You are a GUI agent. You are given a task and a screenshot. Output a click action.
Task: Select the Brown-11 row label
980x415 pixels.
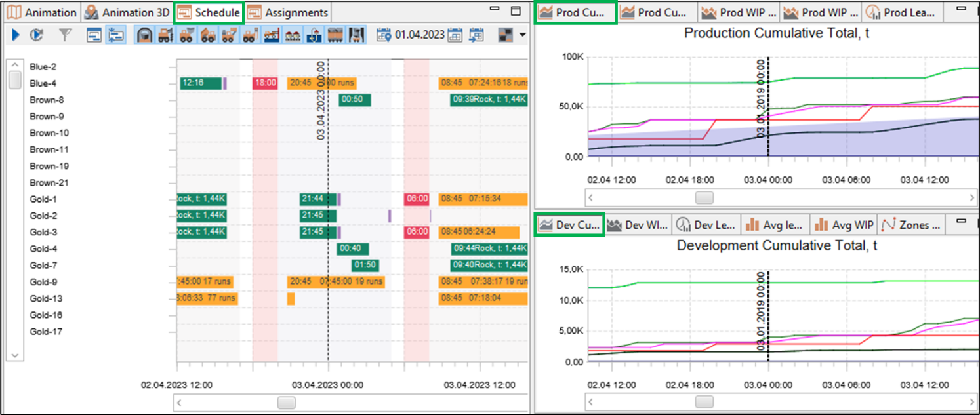pos(49,149)
